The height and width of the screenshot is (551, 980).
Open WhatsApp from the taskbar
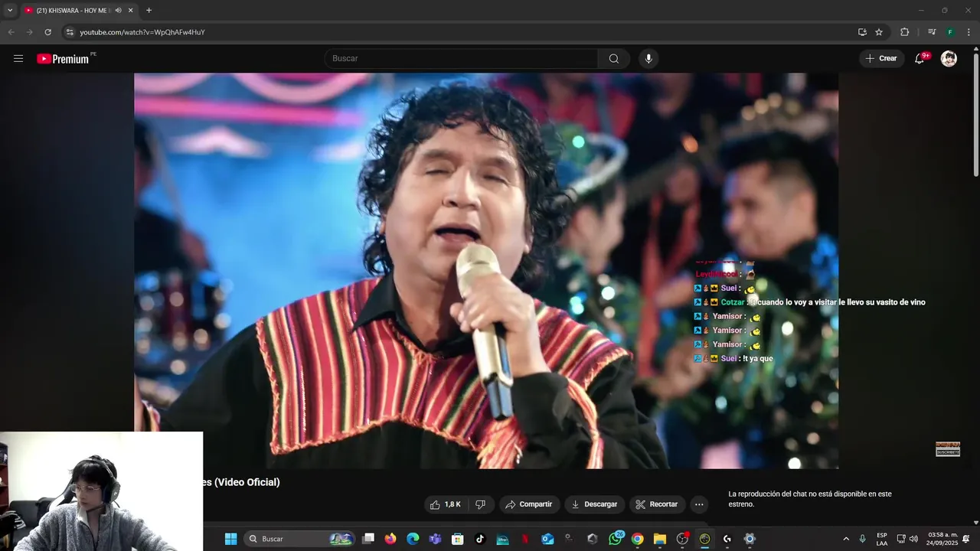(616, 539)
